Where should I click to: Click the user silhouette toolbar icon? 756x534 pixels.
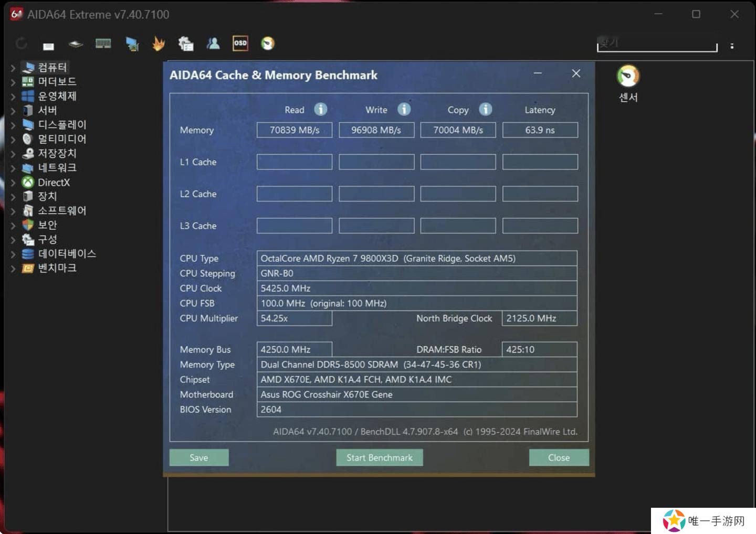(213, 44)
